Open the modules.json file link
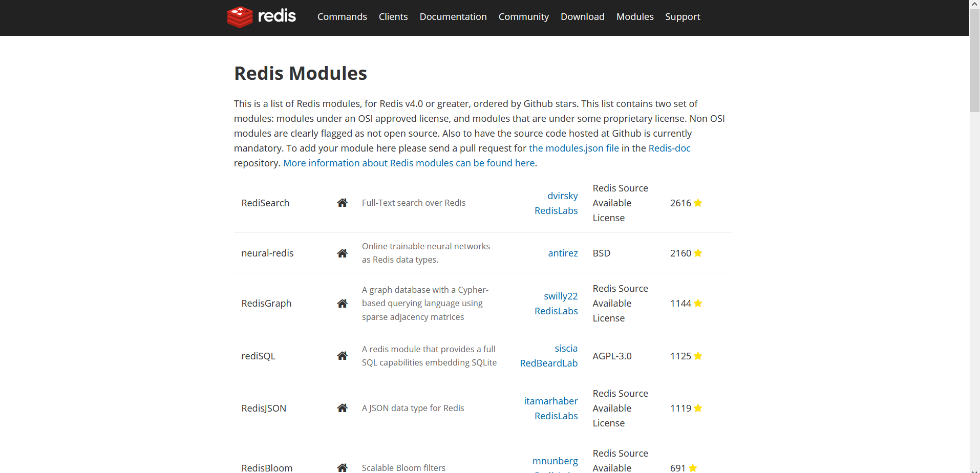This screenshot has height=473, width=980. pyautogui.click(x=573, y=148)
